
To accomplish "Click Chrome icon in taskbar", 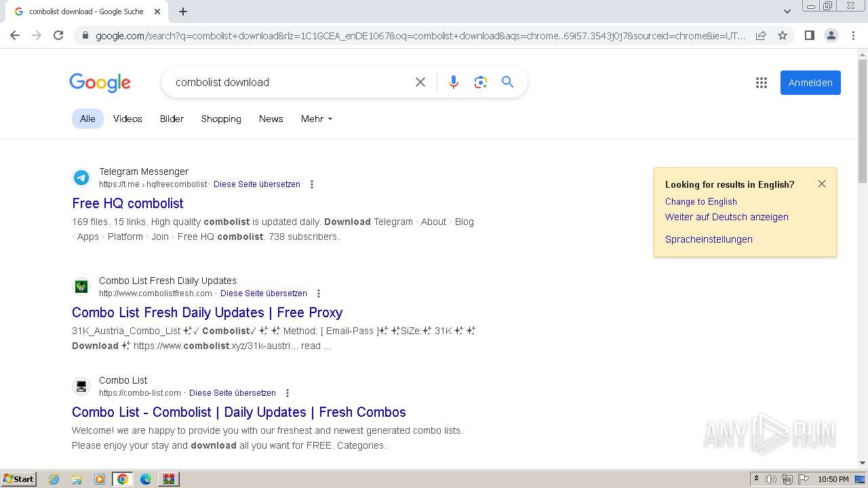I will tap(123, 479).
